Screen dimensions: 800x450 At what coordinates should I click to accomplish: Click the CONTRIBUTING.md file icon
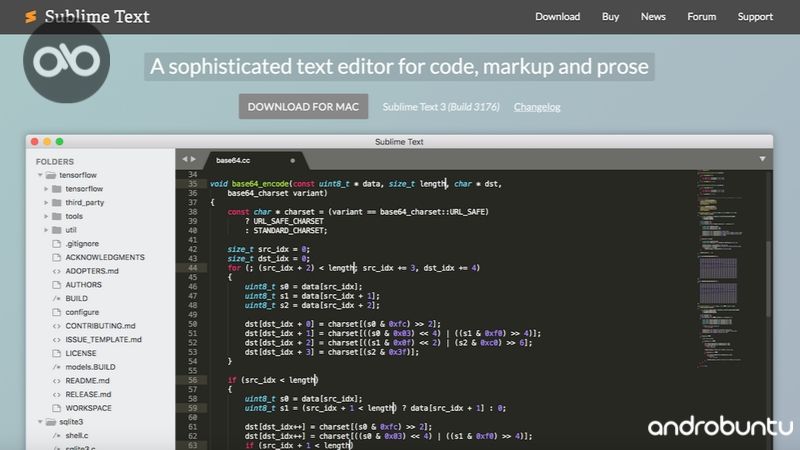pos(57,326)
